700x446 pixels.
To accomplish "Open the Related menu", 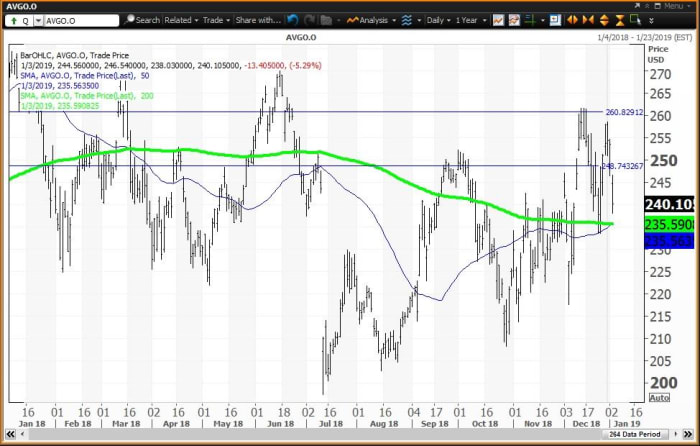I will [x=181, y=20].
